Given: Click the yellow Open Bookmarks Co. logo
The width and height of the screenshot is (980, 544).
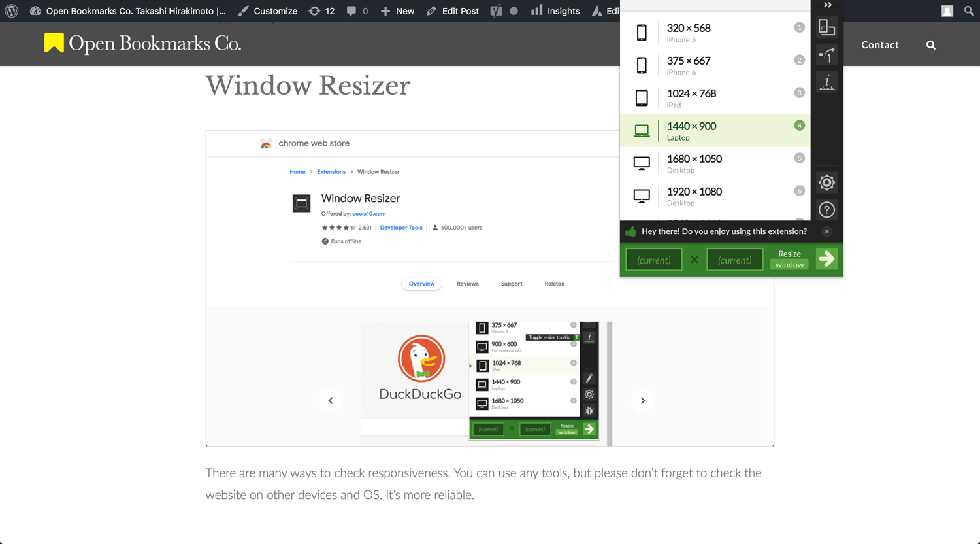Looking at the screenshot, I should pos(142,44).
